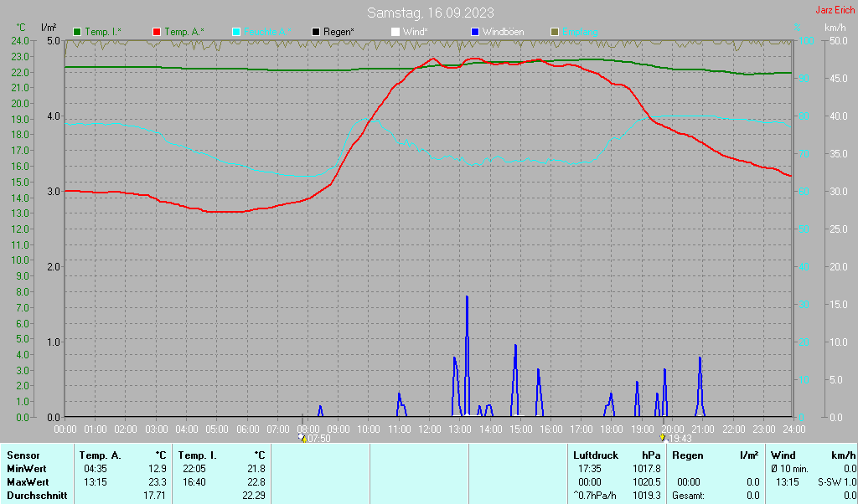This screenshot has height=504, width=858.
Task: Click the '04:35' minimum time cell
Action: click(x=96, y=469)
